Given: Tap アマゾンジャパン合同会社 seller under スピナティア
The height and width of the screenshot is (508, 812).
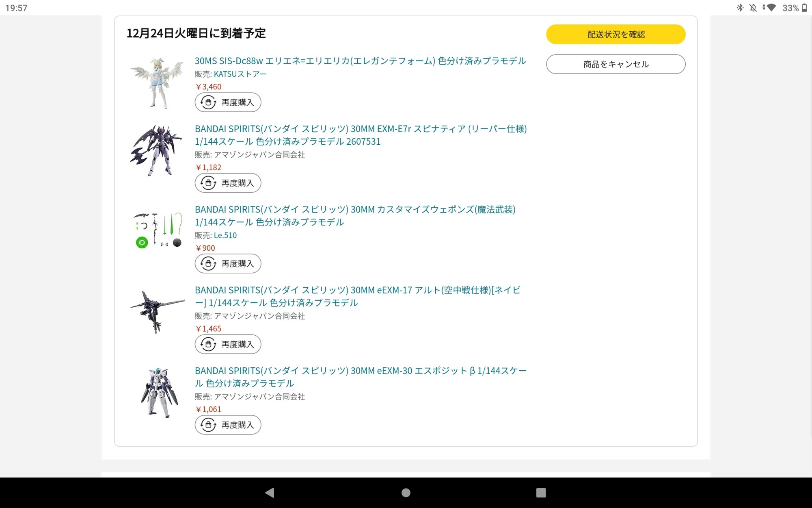Looking at the screenshot, I should (259, 155).
